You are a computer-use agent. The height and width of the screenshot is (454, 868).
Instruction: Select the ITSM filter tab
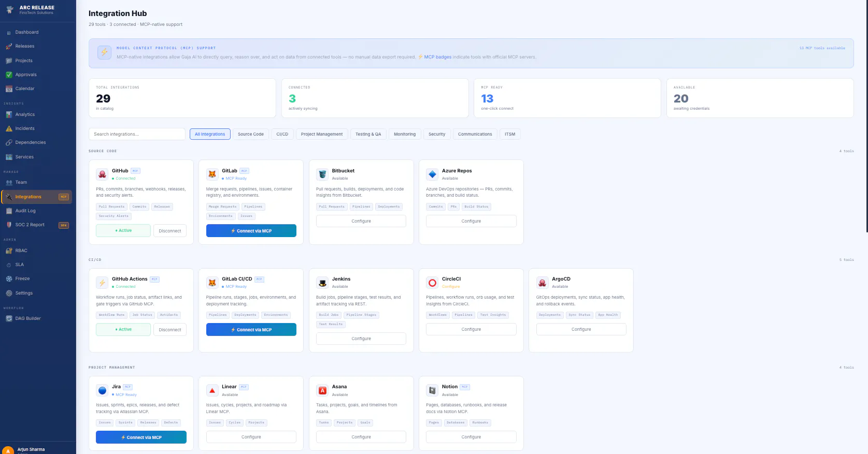click(x=510, y=134)
